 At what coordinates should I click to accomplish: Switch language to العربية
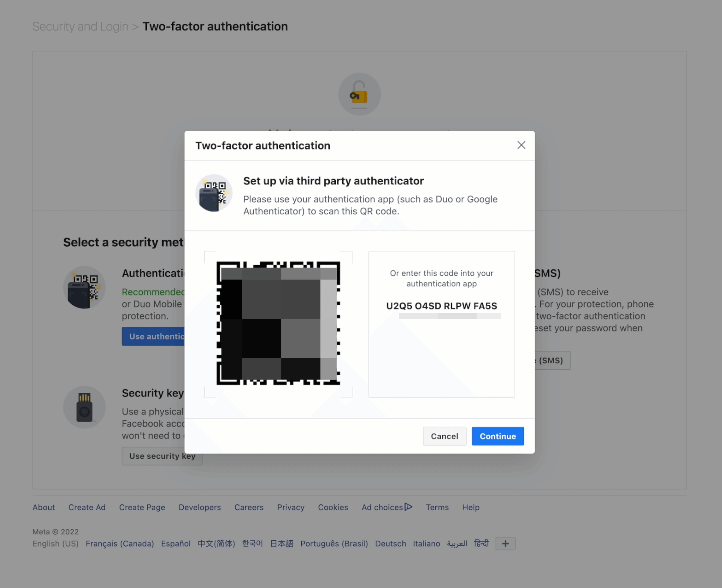click(457, 543)
